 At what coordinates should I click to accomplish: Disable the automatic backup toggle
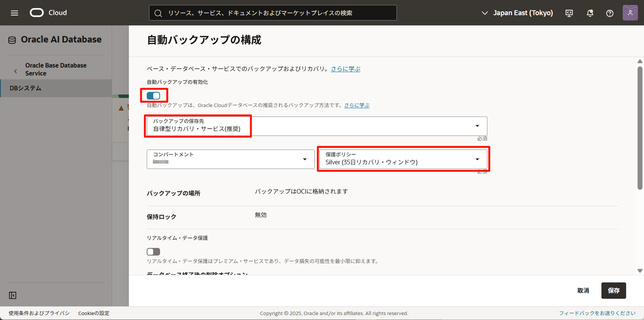coord(154,96)
